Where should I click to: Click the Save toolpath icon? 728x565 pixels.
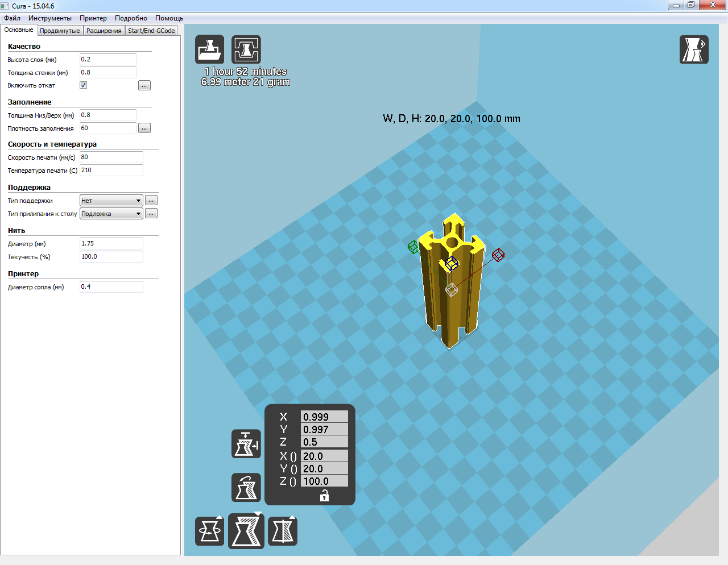click(246, 49)
